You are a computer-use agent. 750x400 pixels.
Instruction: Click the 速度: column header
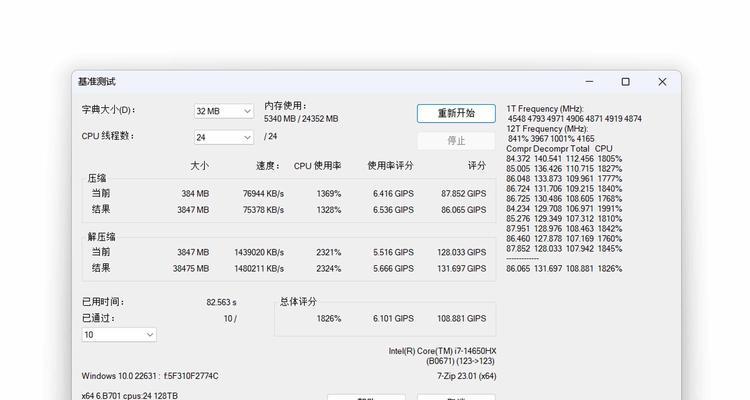(268, 166)
